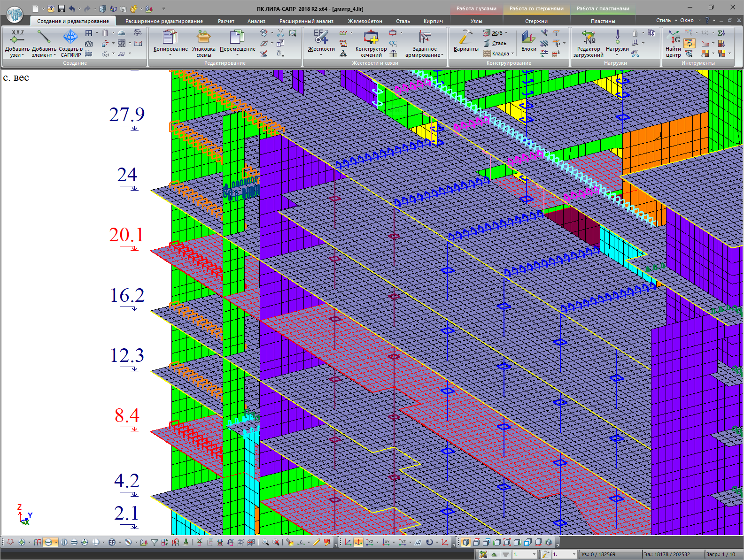The height and width of the screenshot is (560, 744).
Task: Open the Железобетон ribbon tab
Action: (x=364, y=21)
